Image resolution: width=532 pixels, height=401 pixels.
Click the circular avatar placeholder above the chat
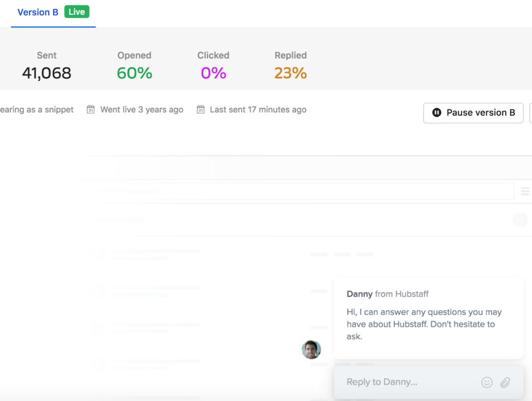tap(520, 220)
